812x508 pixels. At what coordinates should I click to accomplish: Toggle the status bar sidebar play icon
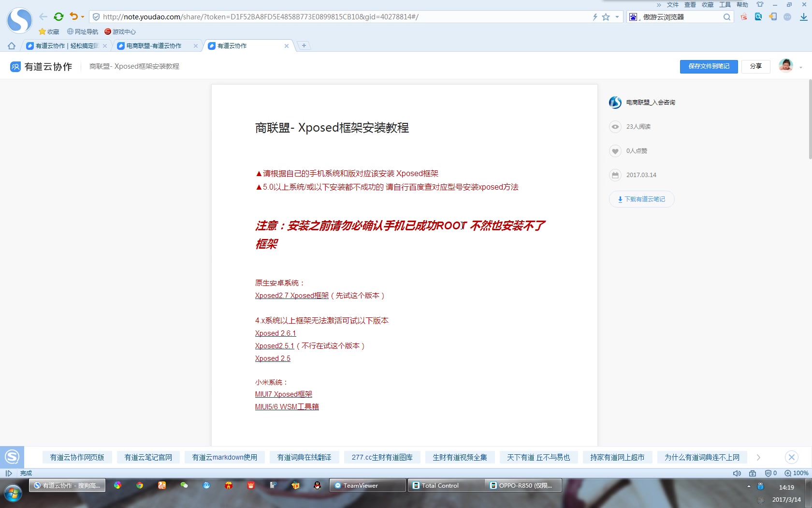point(9,473)
